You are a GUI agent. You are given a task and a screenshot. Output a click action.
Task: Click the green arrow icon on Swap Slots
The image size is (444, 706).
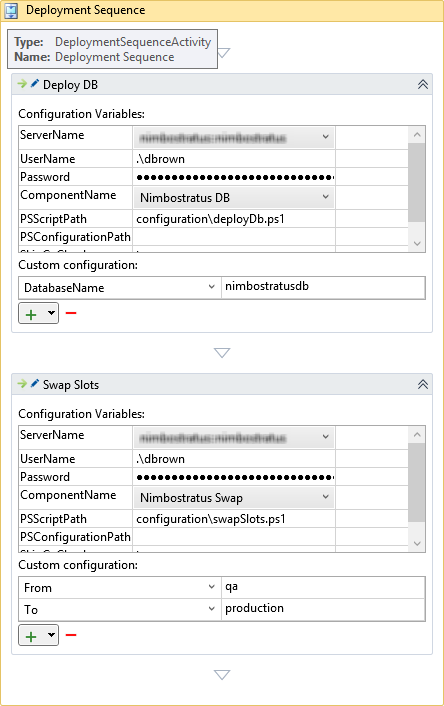point(22,384)
